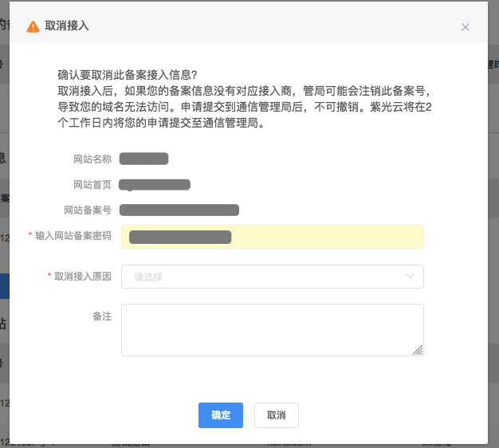Click the 取消接入 dialog title text
Viewport: 499px width, 448px height.
tap(67, 26)
